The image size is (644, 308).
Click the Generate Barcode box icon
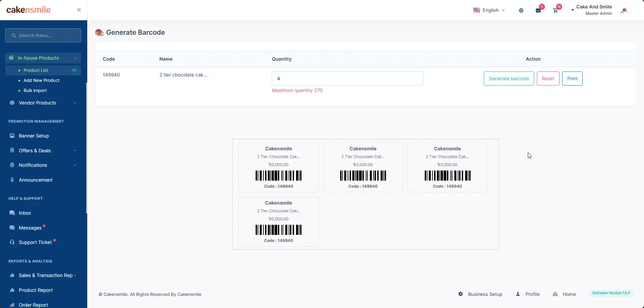[x=99, y=32]
